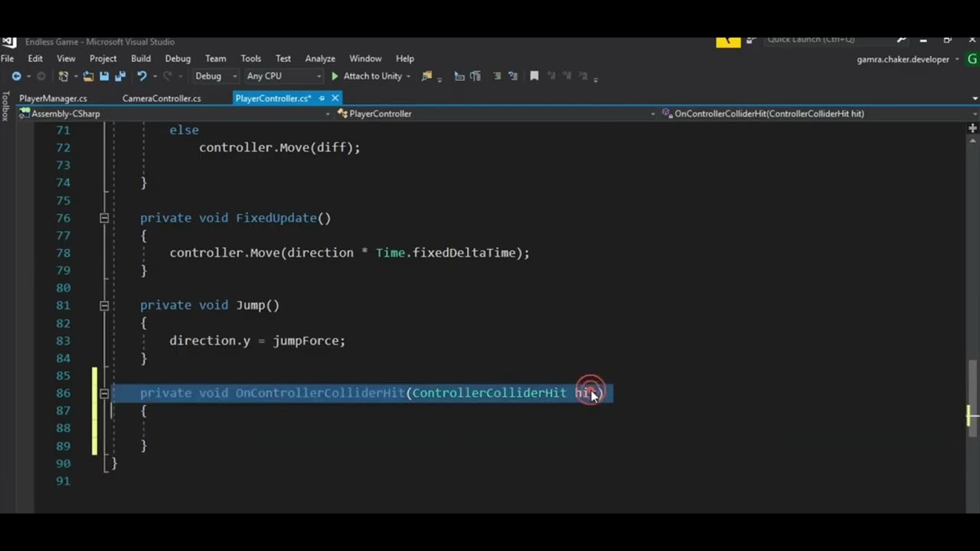980x551 pixels.
Task: Click the Attach to Unity button label
Action: (x=373, y=77)
